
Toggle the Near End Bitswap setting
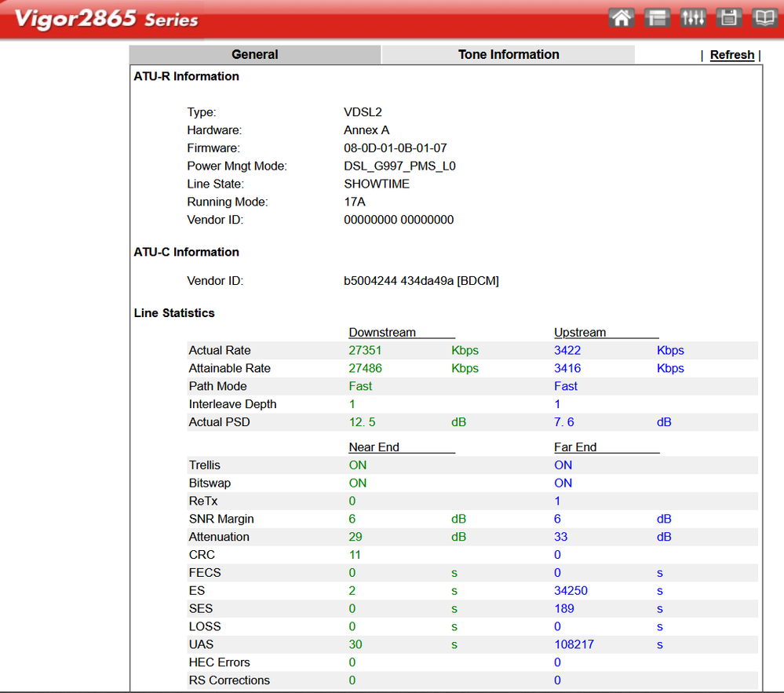[357, 483]
